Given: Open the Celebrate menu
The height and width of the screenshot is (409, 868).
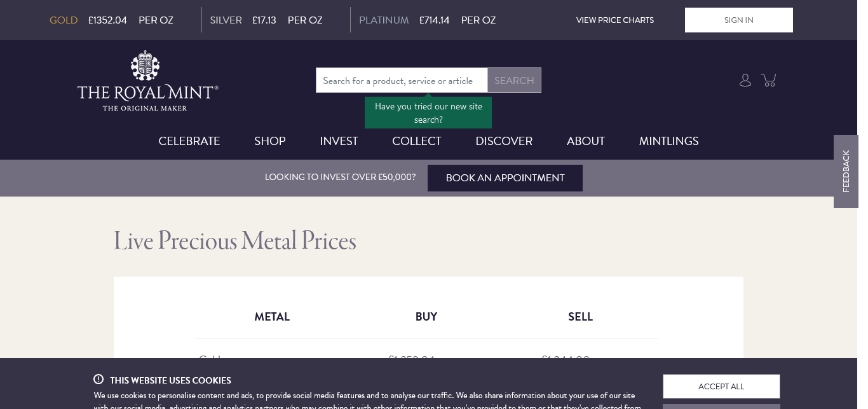Looking at the screenshot, I should coord(189,141).
